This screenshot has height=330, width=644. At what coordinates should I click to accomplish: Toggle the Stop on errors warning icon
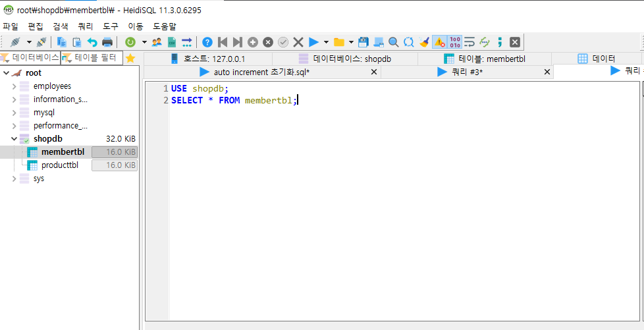(x=439, y=42)
